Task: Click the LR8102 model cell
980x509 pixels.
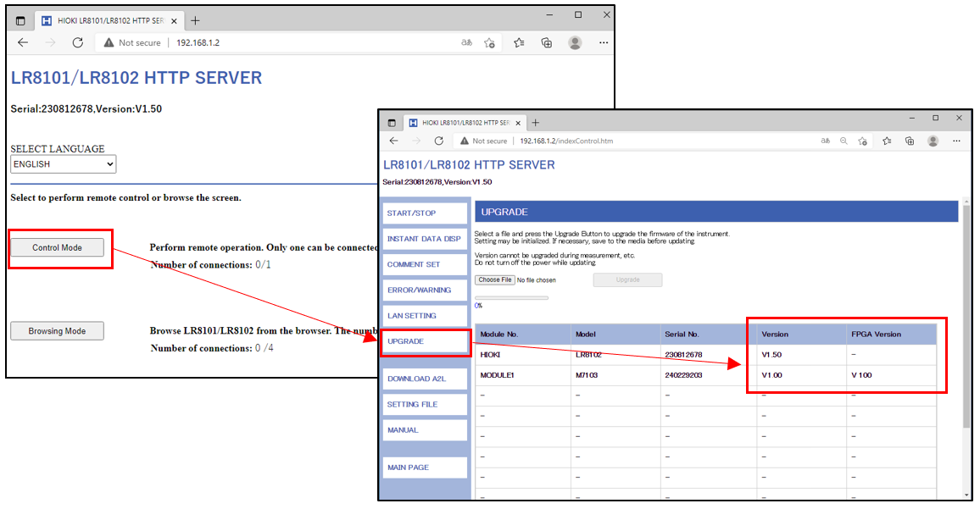Action: coord(615,355)
